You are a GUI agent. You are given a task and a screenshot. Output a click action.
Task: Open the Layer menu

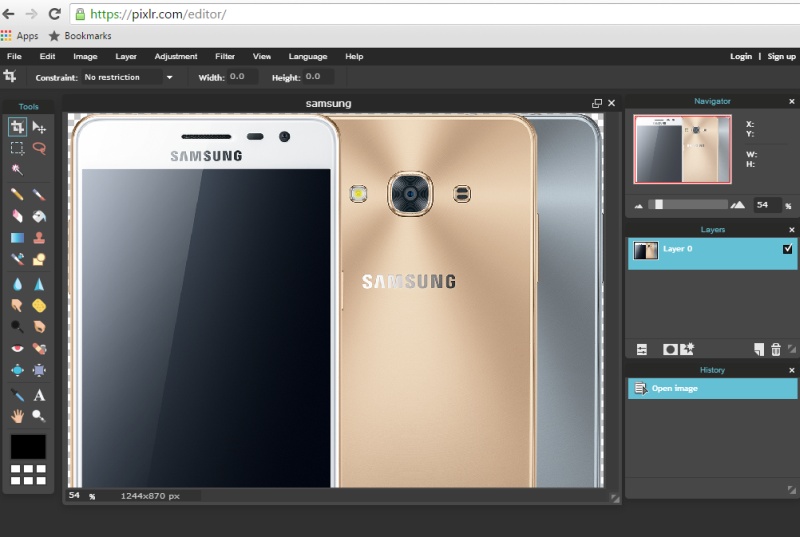(x=126, y=56)
